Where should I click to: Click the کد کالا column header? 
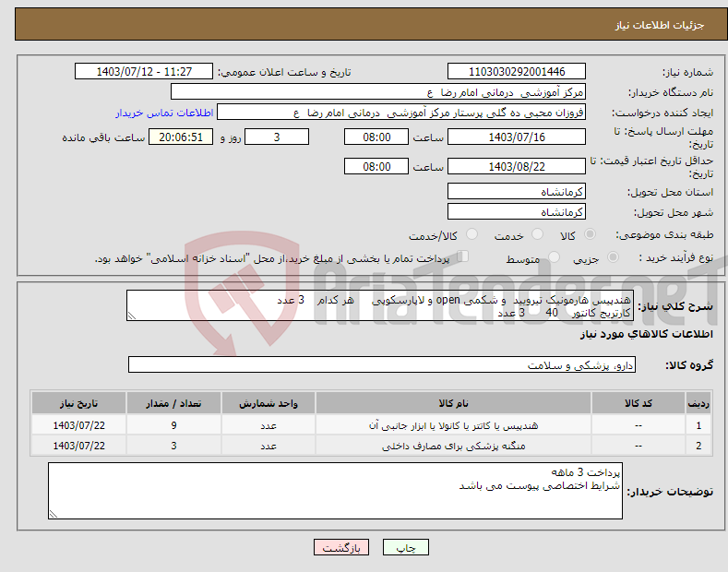coord(638,403)
